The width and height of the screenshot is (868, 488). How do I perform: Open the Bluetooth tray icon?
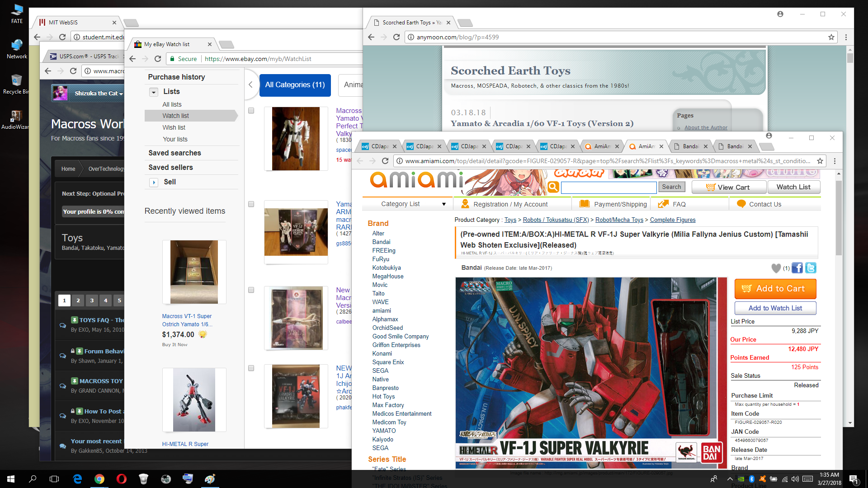752,479
